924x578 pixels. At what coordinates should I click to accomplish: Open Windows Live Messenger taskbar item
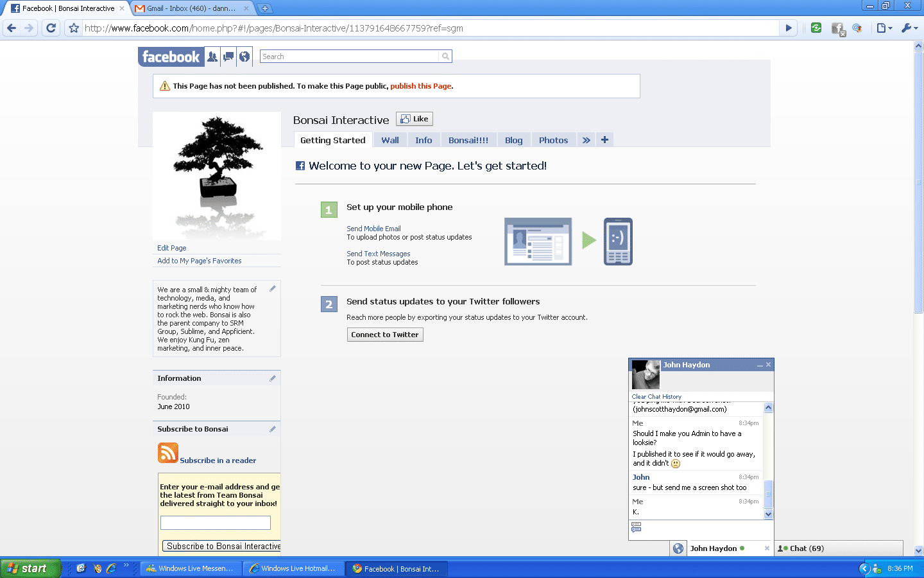[191, 568]
